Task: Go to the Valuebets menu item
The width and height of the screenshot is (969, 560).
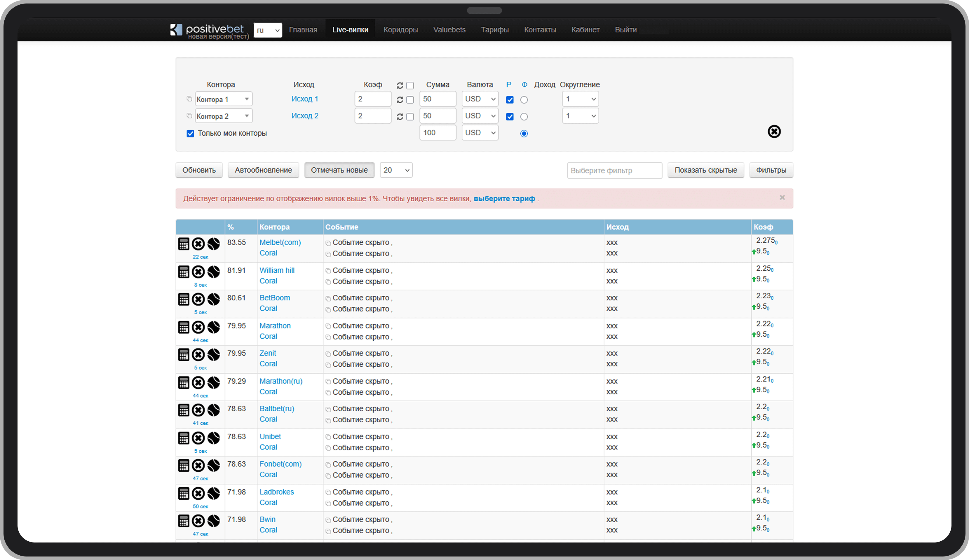Action: click(449, 30)
